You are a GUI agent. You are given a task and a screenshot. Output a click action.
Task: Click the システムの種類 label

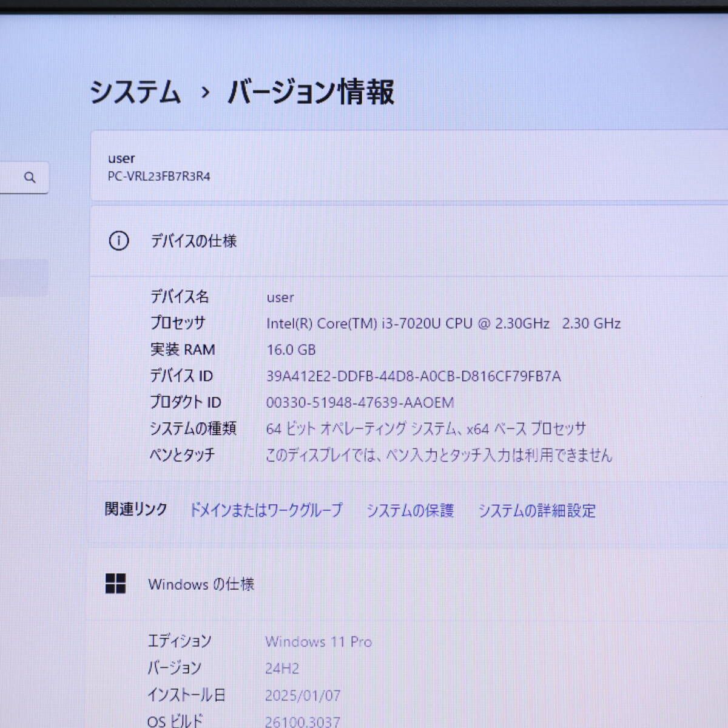point(193,428)
